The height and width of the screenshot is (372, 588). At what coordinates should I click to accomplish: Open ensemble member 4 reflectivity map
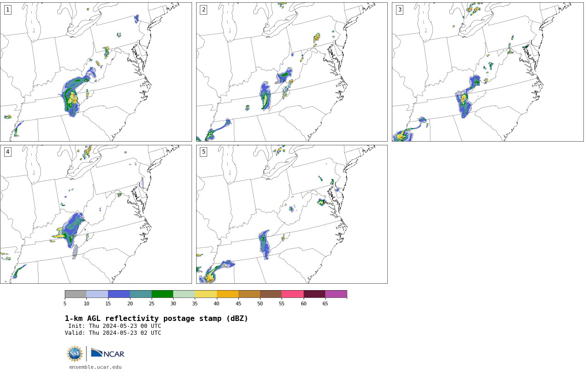[96, 214]
